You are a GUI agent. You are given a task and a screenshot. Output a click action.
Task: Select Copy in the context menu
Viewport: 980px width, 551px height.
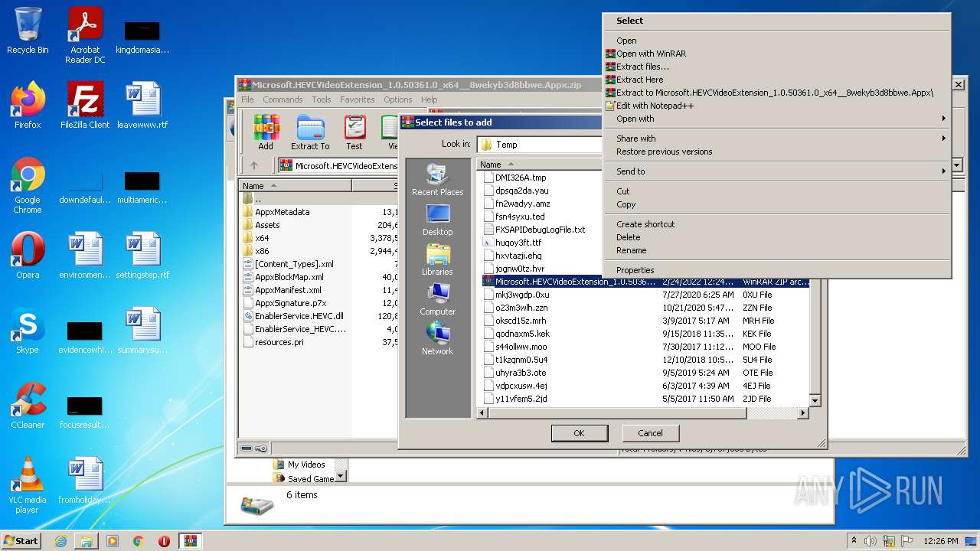coord(776,204)
